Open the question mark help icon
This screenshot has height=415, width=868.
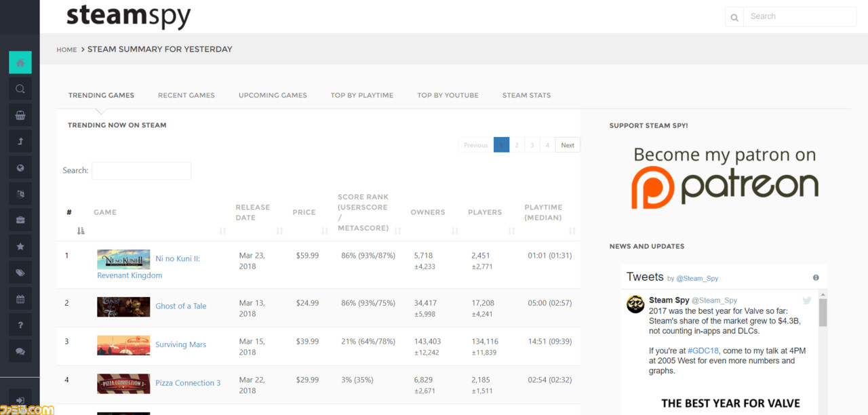(20, 325)
